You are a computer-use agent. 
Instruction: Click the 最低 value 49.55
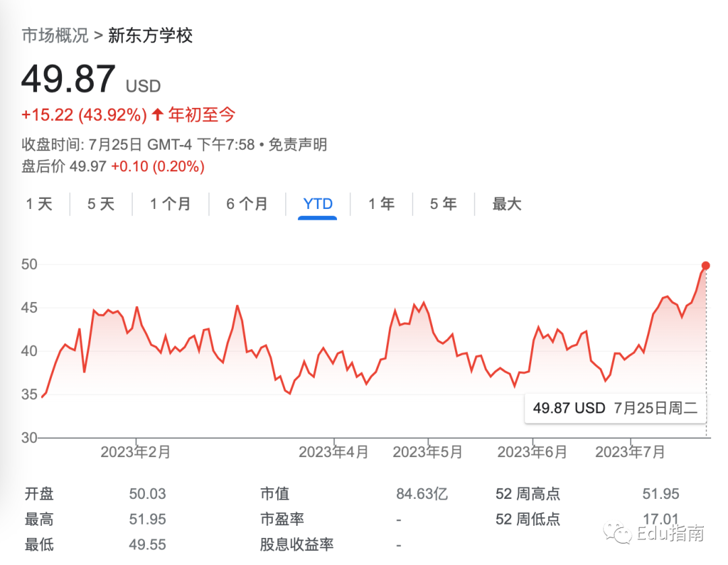click(147, 545)
